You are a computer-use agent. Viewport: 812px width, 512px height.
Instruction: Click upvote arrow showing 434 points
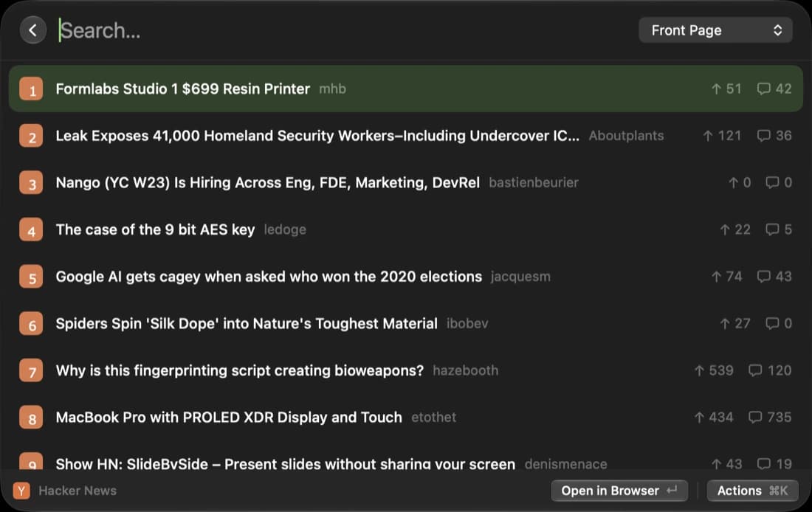point(699,418)
